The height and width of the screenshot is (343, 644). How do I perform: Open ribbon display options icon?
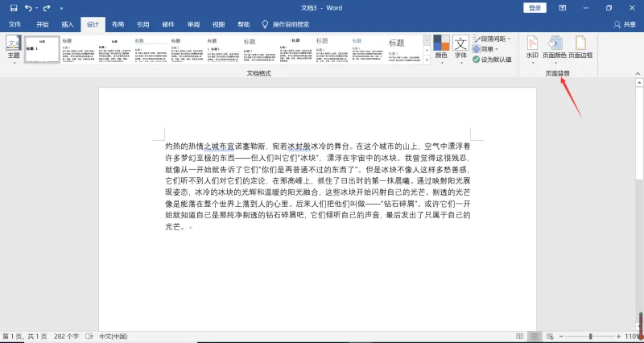[x=562, y=8]
